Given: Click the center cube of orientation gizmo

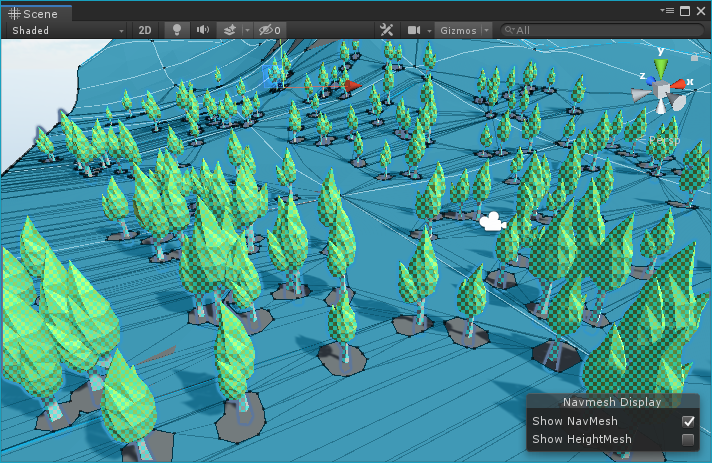Looking at the screenshot, I should pos(662,89).
